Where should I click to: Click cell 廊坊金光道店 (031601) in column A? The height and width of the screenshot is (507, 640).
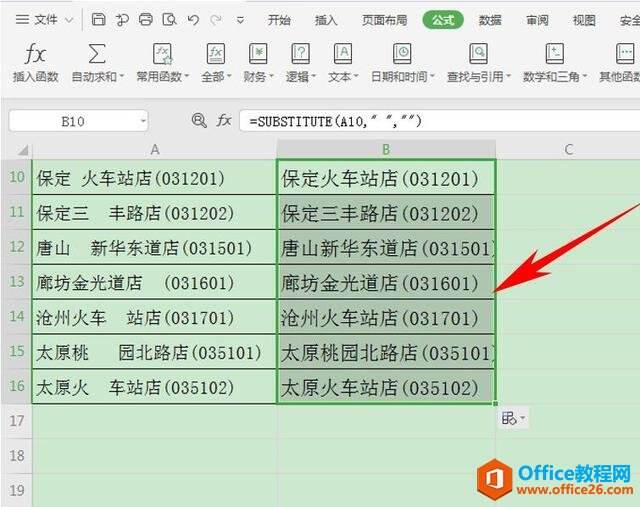pyautogui.click(x=154, y=282)
